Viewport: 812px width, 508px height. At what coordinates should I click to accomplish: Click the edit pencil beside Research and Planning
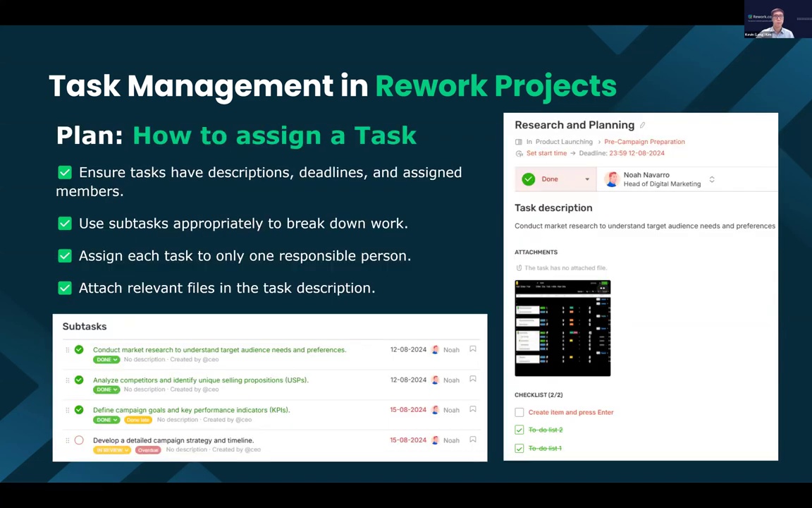(x=643, y=125)
